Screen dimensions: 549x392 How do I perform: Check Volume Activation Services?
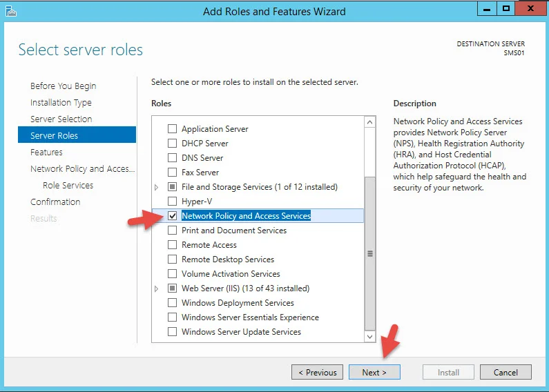[x=172, y=274]
